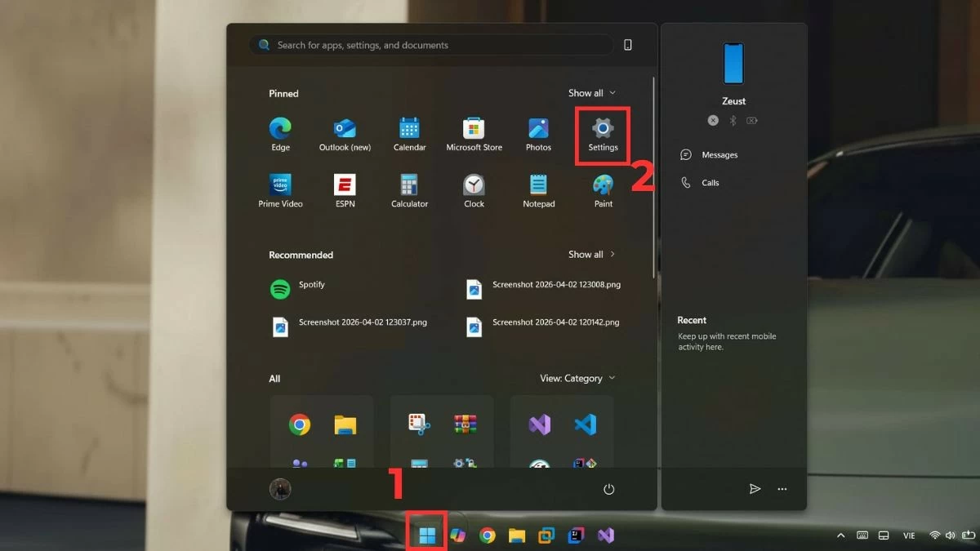Click the volume icon in system tray
Image resolution: width=980 pixels, height=551 pixels.
(x=950, y=535)
